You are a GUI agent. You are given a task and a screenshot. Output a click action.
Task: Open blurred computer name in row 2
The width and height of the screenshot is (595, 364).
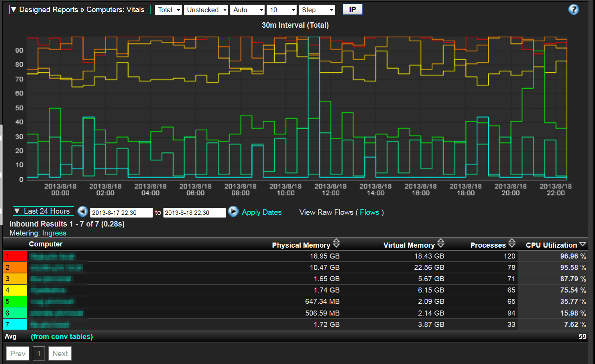pyautogui.click(x=56, y=268)
